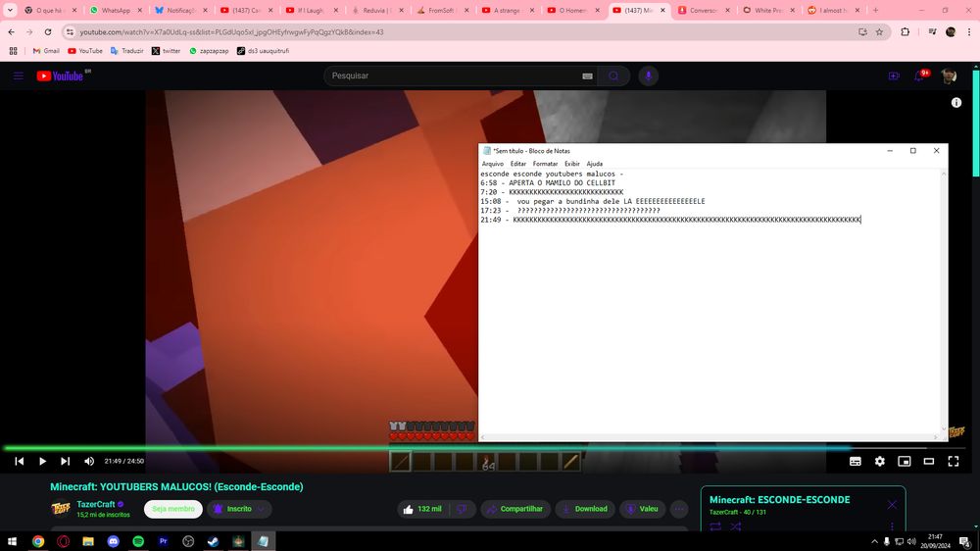Skip to the previous playlist video

[x=20, y=461]
